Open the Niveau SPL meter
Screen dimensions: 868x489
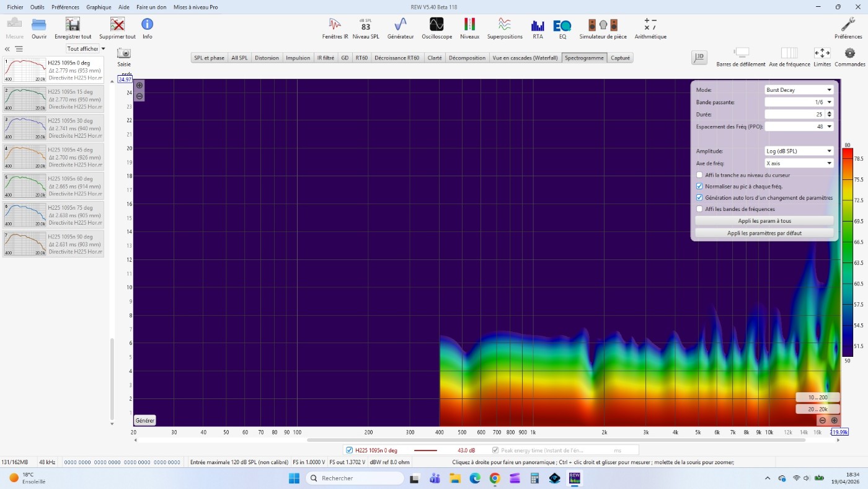pos(365,28)
